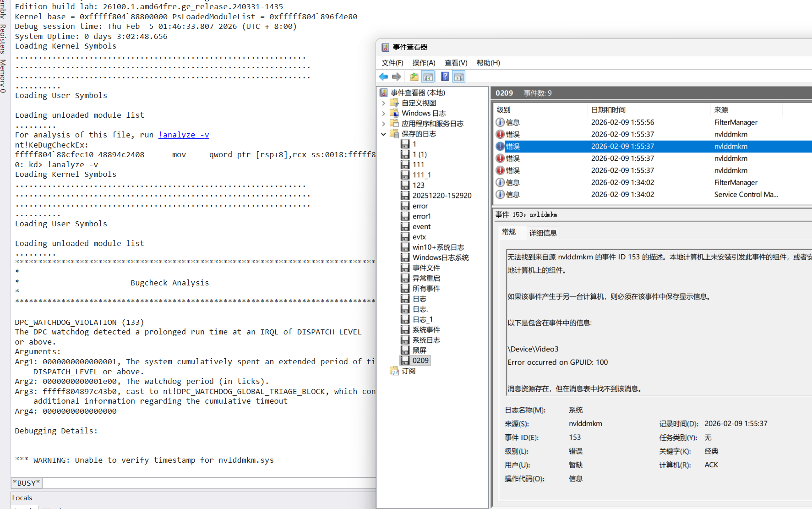
Task: Select the 保存的日志 folder
Action: point(419,134)
